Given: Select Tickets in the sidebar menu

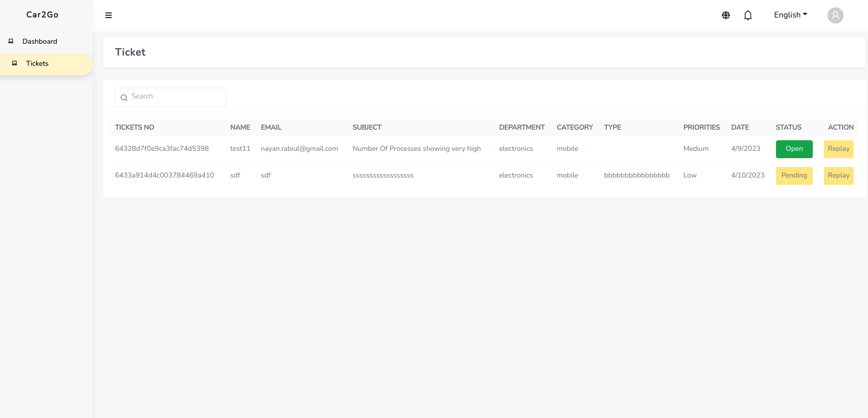Looking at the screenshot, I should click(x=37, y=63).
